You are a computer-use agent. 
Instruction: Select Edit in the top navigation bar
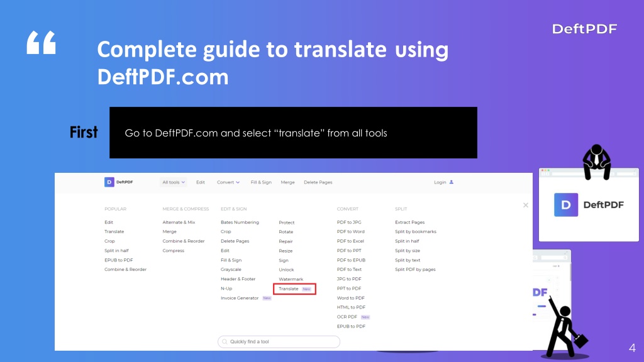point(201,182)
